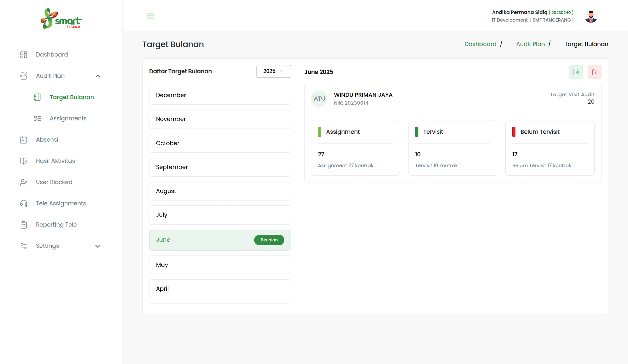Image resolution: width=628 pixels, height=364 pixels.
Task: Open Dashboard from the sidebar
Action: [52, 55]
